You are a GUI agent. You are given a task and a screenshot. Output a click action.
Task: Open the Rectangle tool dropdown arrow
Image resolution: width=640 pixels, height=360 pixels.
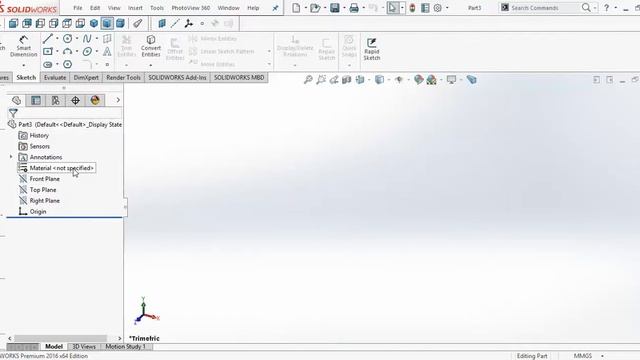(x=57, y=51)
